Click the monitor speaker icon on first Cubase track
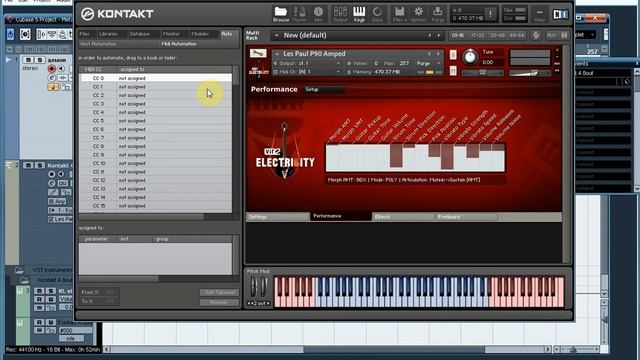The height and width of the screenshot is (360, 640). 61,69
